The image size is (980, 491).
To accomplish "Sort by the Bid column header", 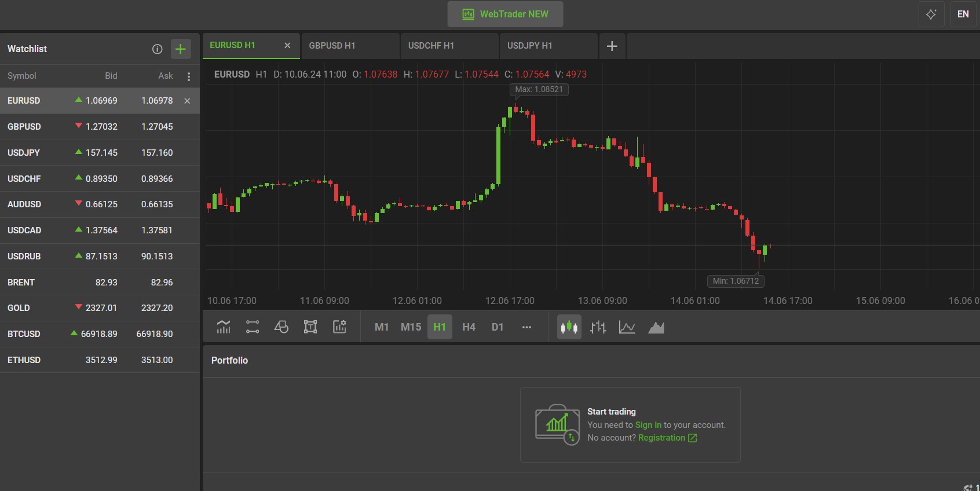I will [x=111, y=76].
